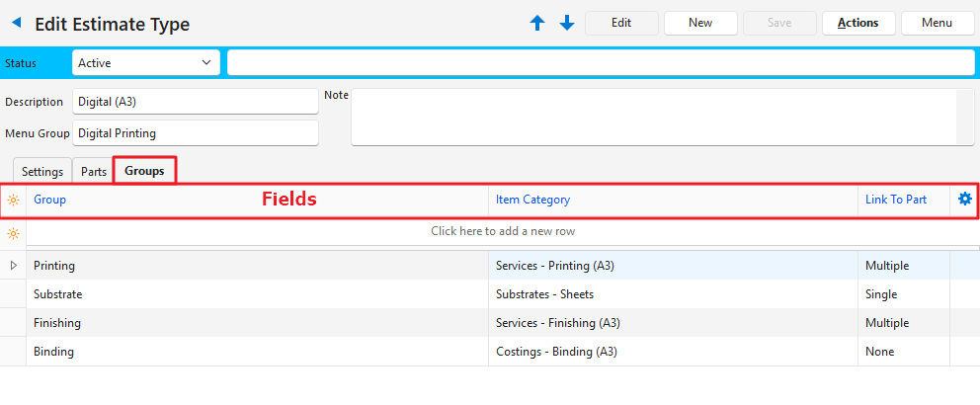Sort by the Group column header
Image resolution: width=980 pixels, height=405 pixels.
50,200
